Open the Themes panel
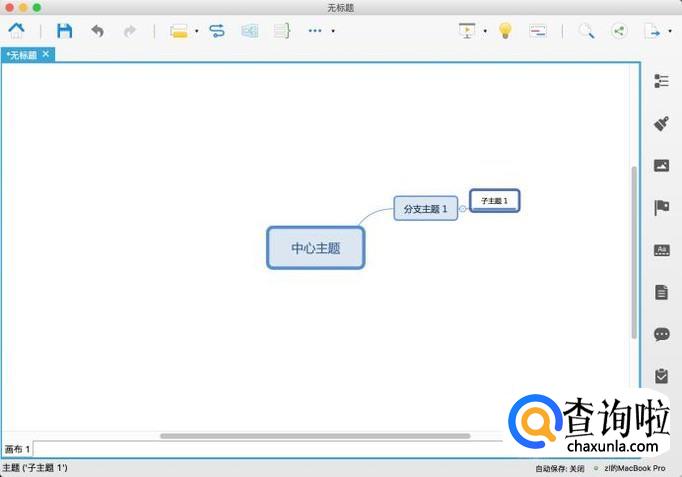The image size is (682, 477). tap(661, 250)
